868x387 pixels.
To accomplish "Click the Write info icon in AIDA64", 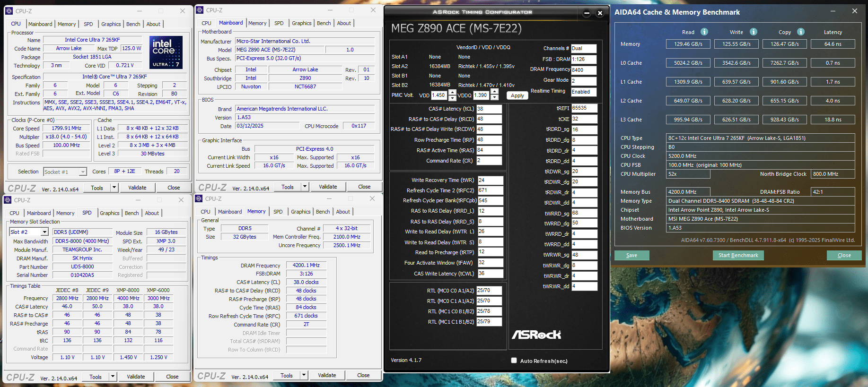I will [x=753, y=32].
